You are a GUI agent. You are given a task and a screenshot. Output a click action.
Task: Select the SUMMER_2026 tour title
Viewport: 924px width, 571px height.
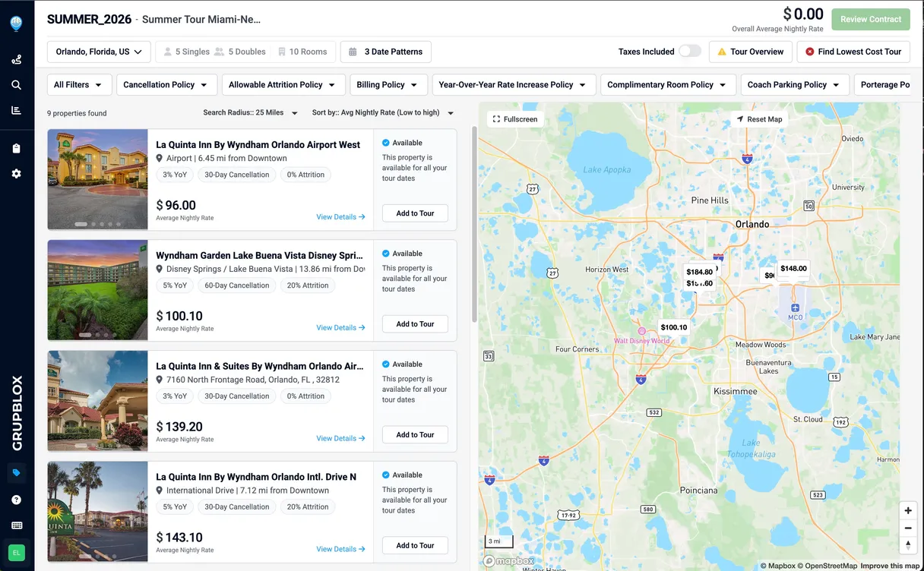pyautogui.click(x=89, y=19)
